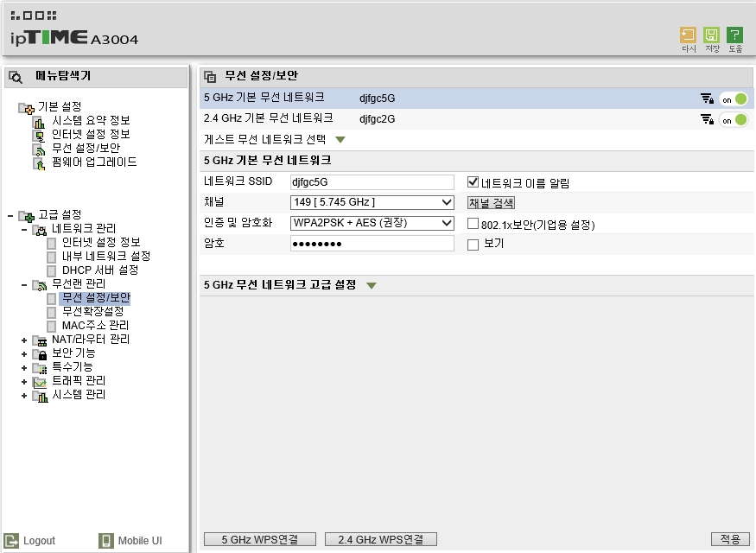Expand the 시스템 관리 plus sign

(24, 396)
